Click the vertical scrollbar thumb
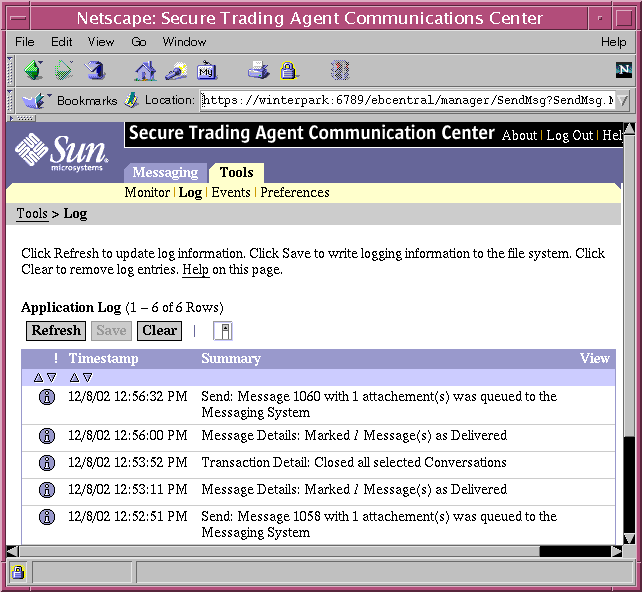The image size is (642, 592). pyautogui.click(x=629, y=286)
